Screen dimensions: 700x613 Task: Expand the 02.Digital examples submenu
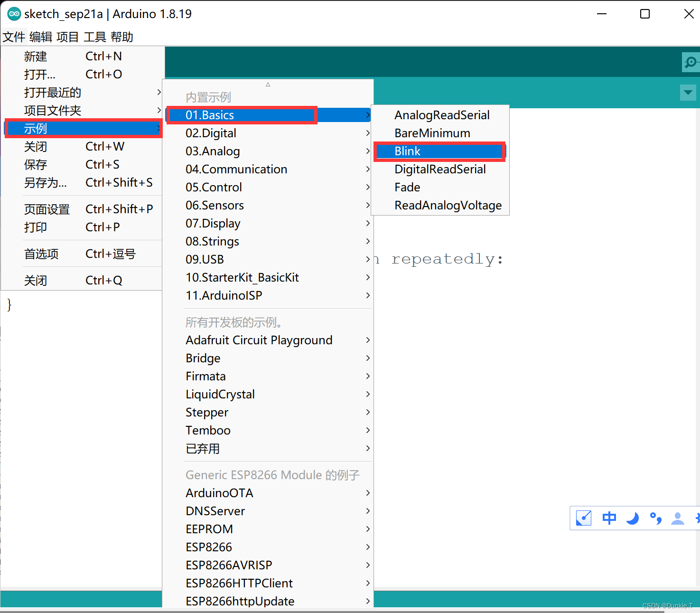point(268,133)
